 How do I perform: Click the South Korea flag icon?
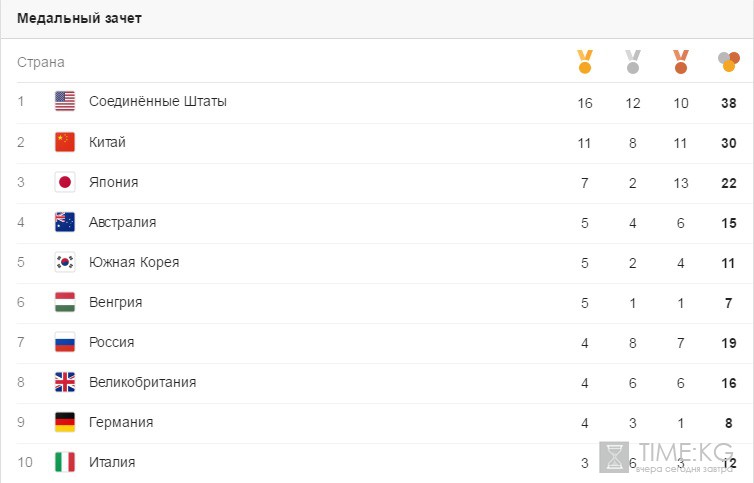[x=65, y=262]
